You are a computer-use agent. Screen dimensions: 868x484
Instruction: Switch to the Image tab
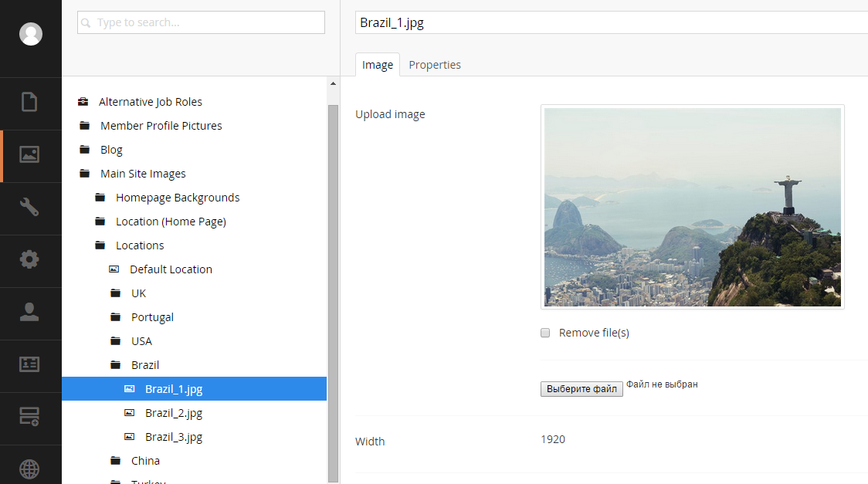click(378, 65)
